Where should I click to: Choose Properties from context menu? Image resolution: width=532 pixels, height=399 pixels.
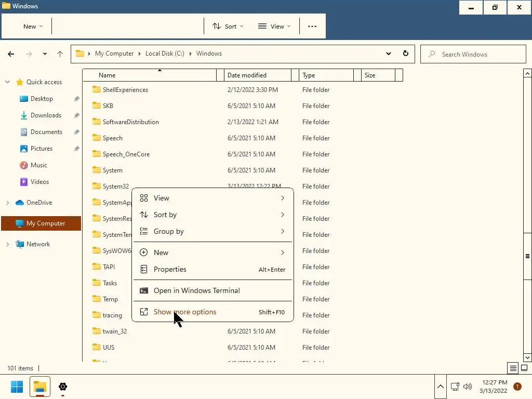click(212, 270)
